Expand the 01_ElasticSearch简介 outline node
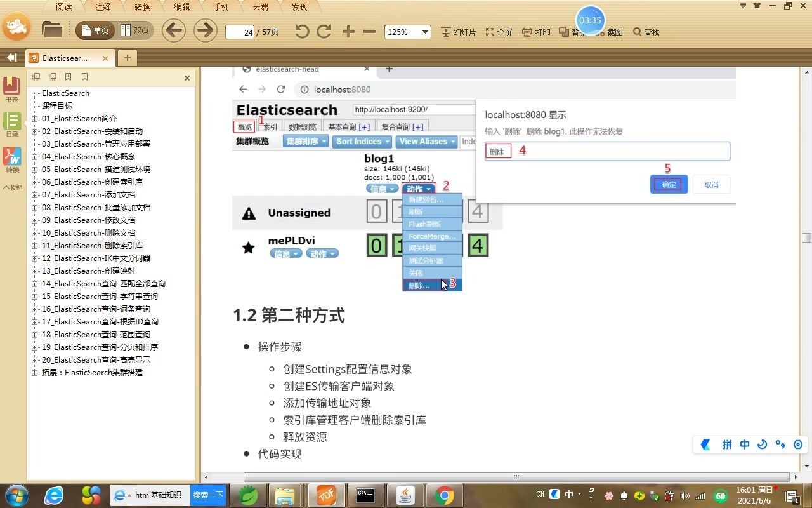Screen dimensions: 812x508 [35, 119]
